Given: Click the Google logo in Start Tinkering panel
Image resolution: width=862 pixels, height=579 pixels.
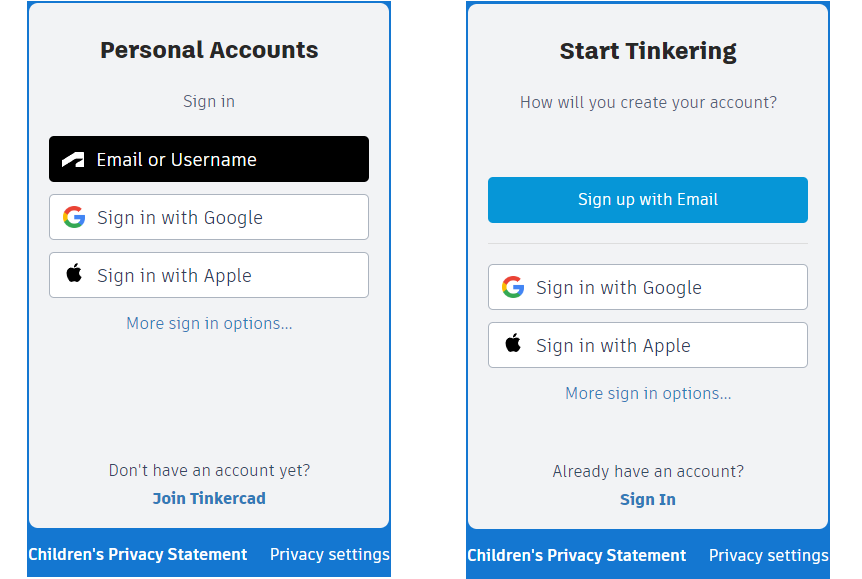Looking at the screenshot, I should [513, 288].
